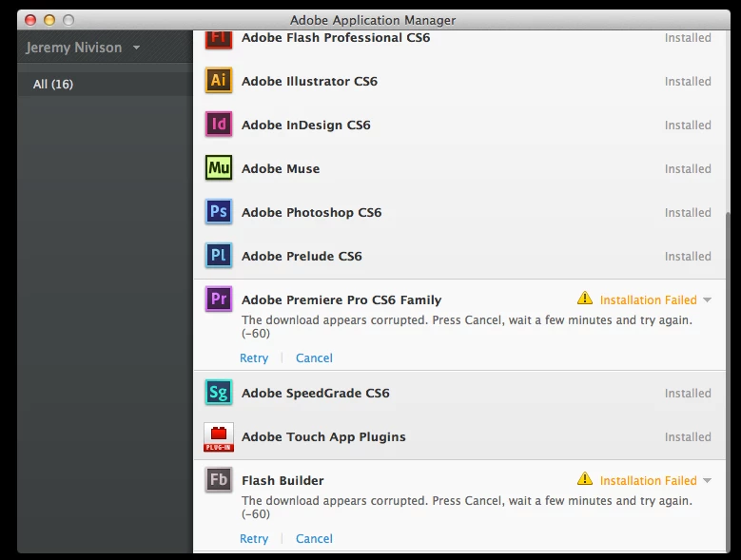
Task: Click the Installed status for SpeedGrade CS6
Action: click(x=688, y=394)
